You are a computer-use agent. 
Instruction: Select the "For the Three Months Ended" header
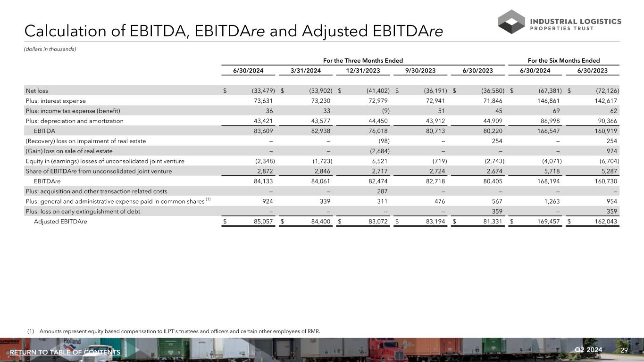[363, 60]
